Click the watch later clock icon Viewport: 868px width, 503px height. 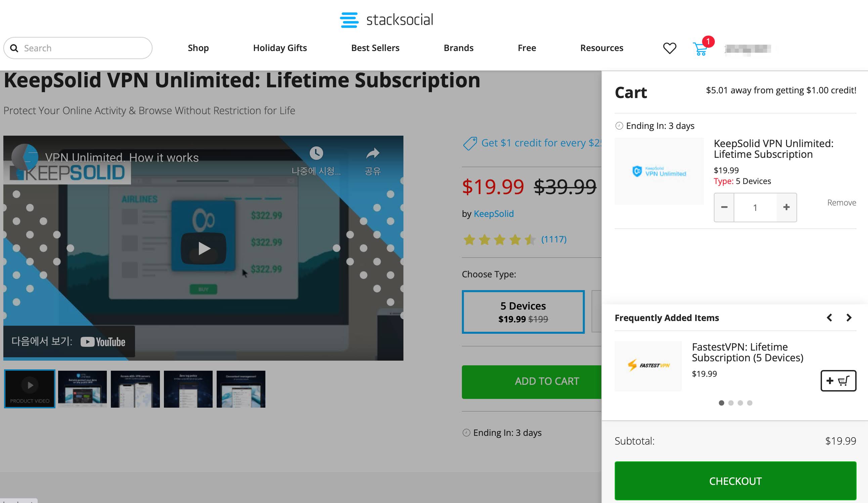[x=316, y=153]
